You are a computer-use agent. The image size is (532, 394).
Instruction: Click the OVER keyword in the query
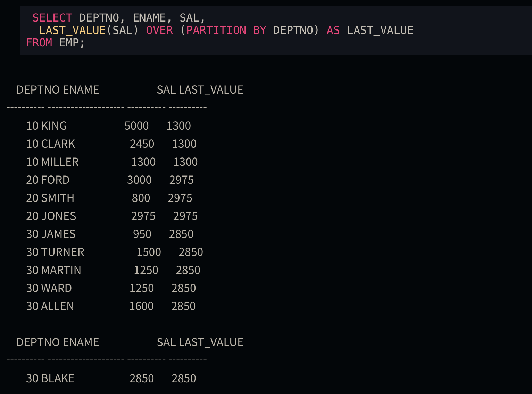pos(159,30)
